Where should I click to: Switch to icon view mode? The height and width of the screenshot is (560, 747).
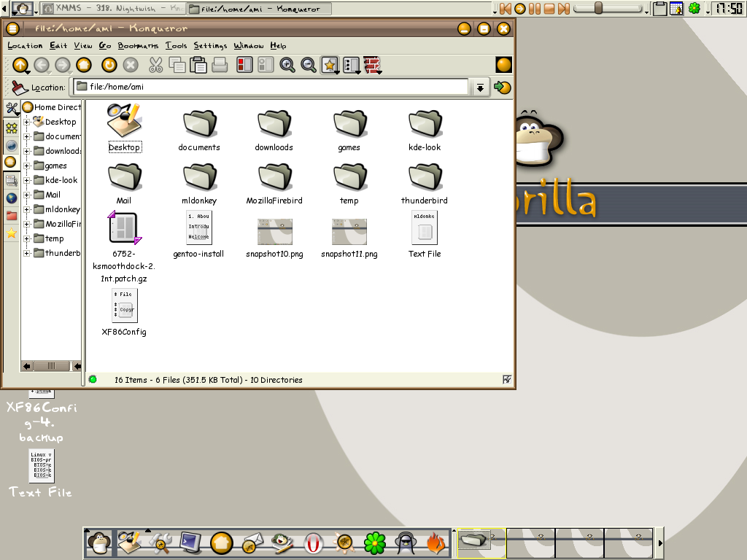[330, 65]
